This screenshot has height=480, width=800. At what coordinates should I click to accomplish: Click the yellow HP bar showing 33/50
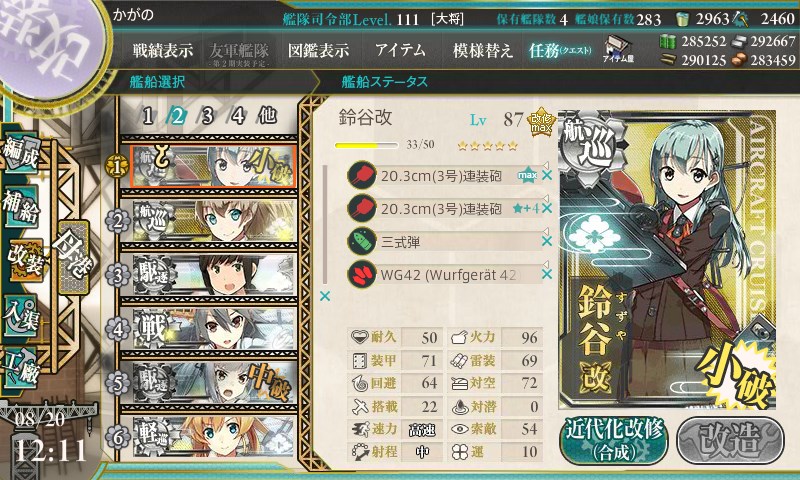[366, 145]
